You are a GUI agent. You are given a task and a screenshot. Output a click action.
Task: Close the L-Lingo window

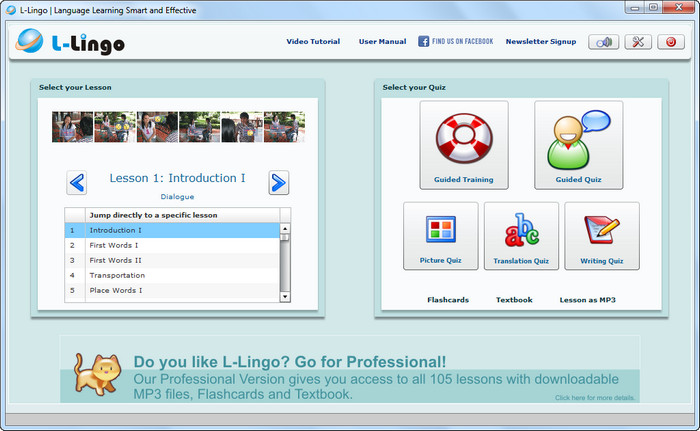click(x=679, y=8)
